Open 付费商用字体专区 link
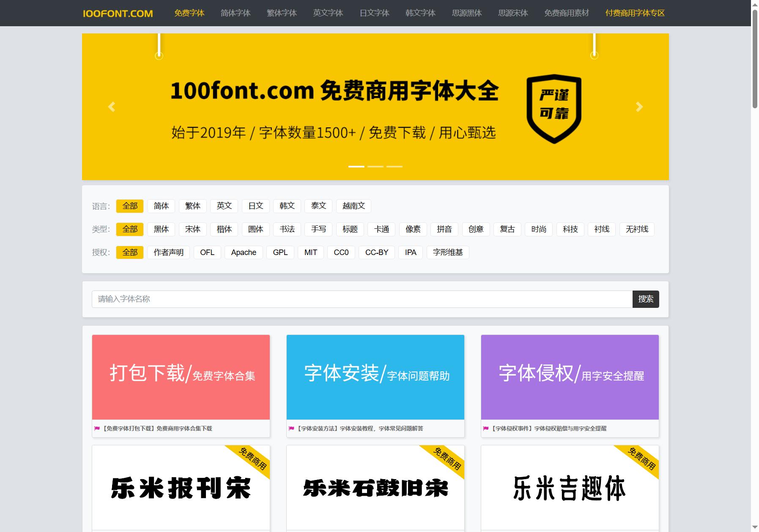Screen dimensions: 759x532 point(635,13)
